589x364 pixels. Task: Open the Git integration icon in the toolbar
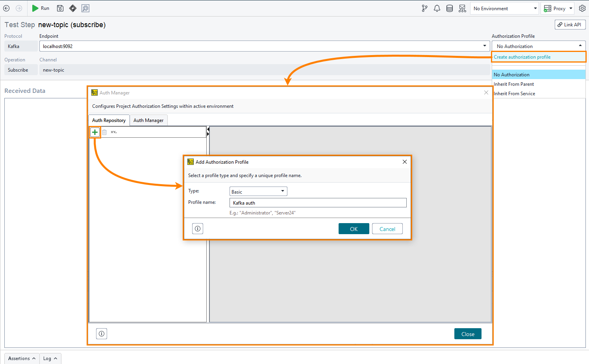(424, 8)
